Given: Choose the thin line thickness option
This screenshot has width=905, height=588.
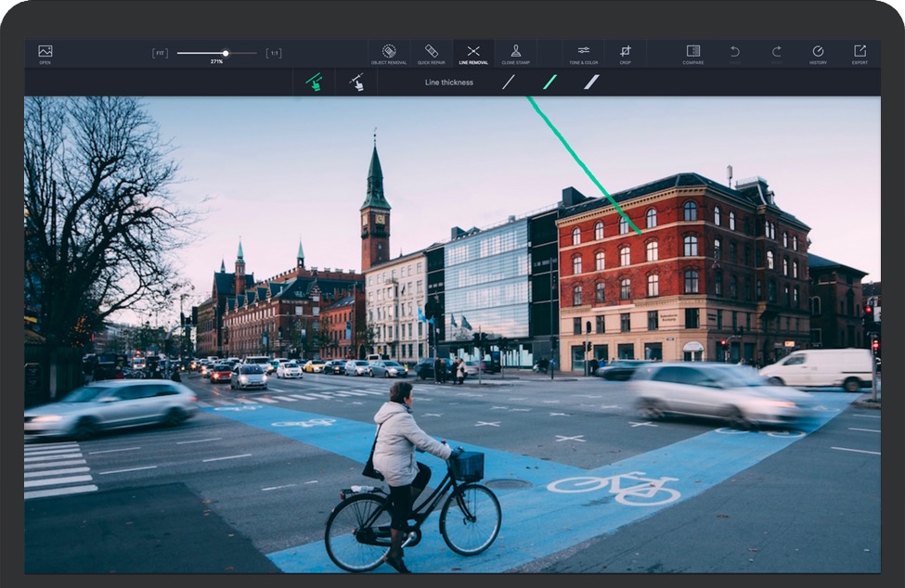Looking at the screenshot, I should click(x=509, y=83).
